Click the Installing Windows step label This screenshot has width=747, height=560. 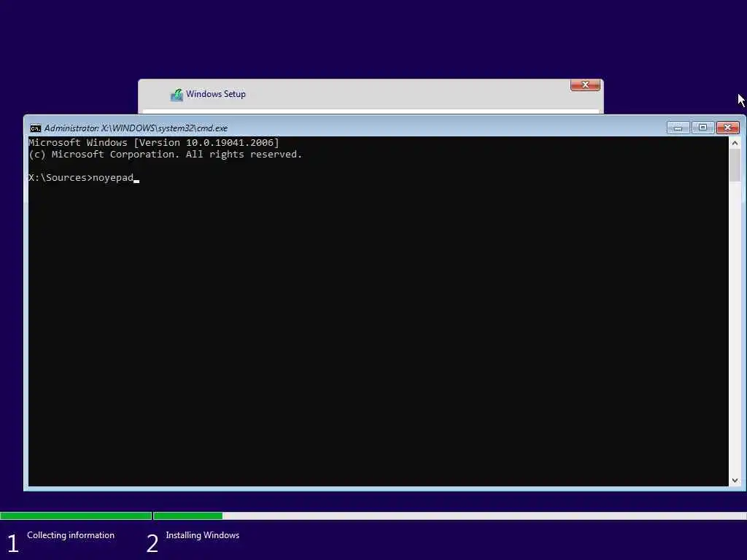203,535
